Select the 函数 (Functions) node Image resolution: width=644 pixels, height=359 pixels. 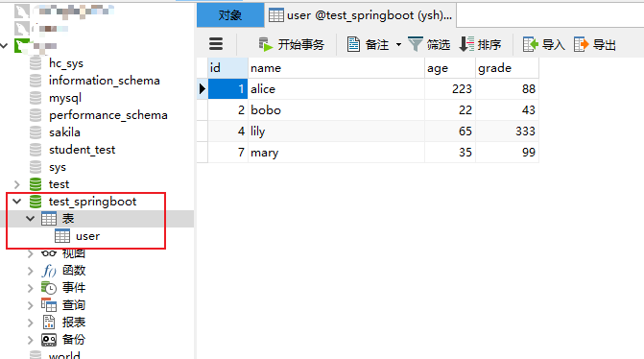tap(74, 271)
